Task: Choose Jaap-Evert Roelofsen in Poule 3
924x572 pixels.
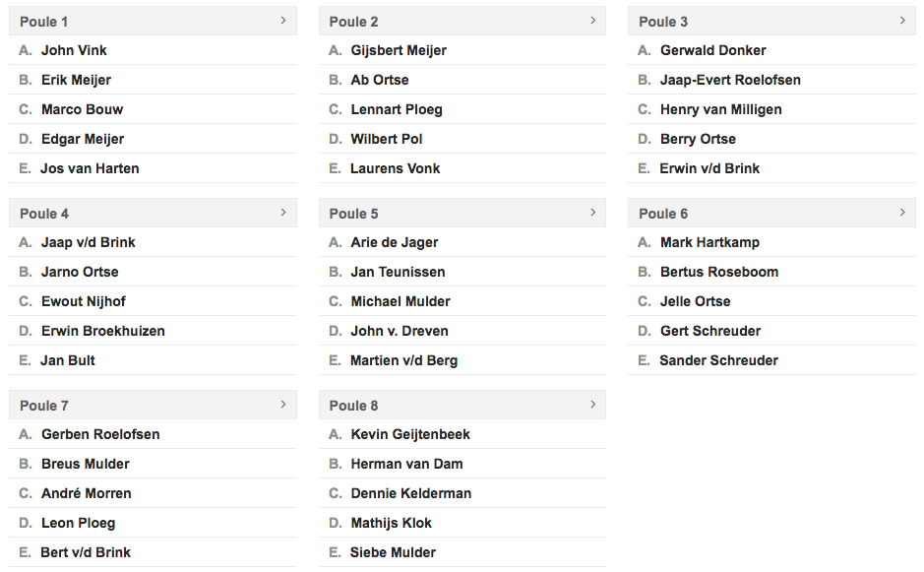Action: (730, 80)
